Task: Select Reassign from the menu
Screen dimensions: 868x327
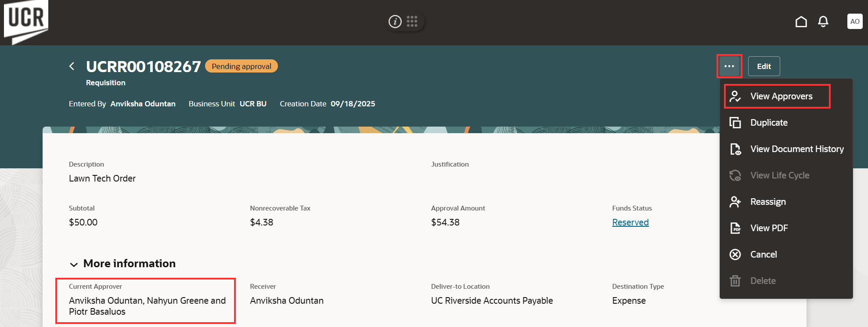Action: coord(768,202)
